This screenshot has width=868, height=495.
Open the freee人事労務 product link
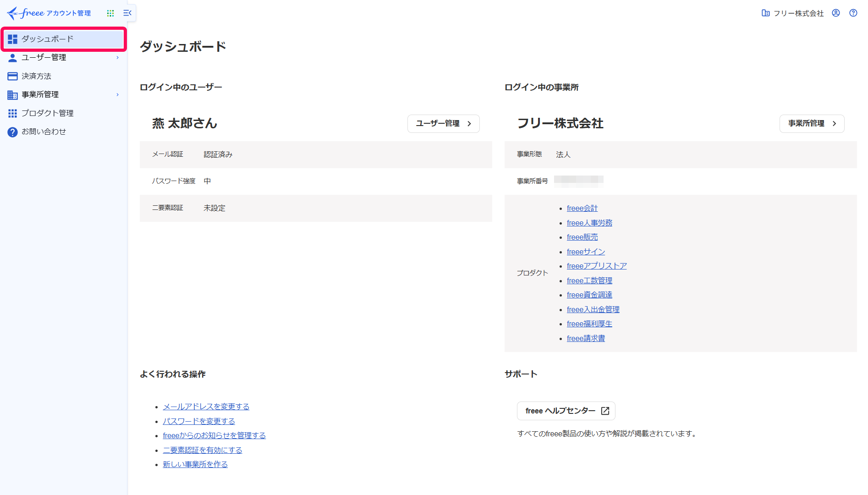[589, 223]
